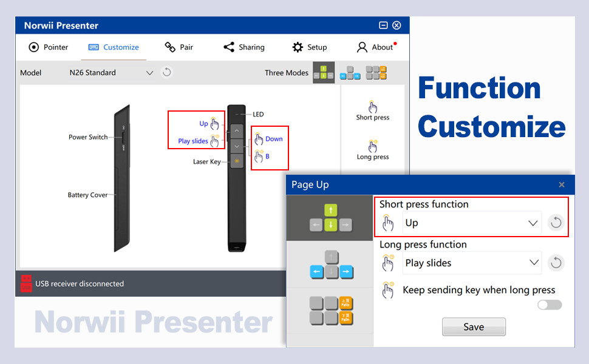Toggle 'Keep sending key when long press'
This screenshot has width=589, height=364.
[x=548, y=305]
